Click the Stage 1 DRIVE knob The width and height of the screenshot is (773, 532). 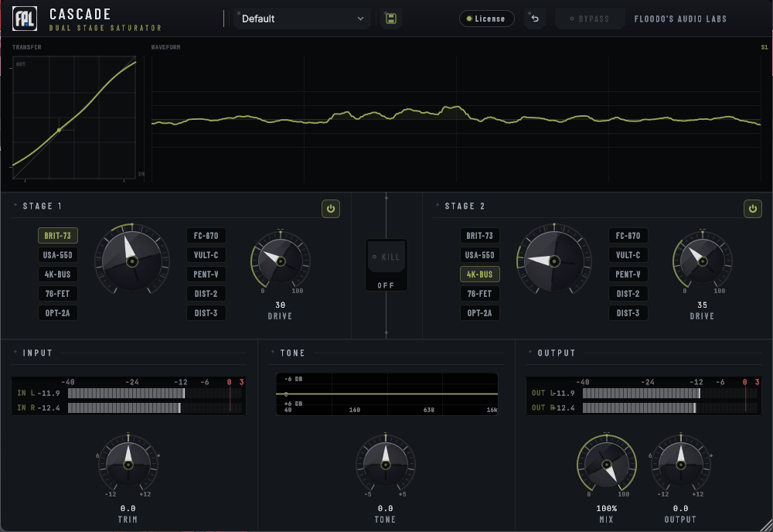[x=281, y=261]
